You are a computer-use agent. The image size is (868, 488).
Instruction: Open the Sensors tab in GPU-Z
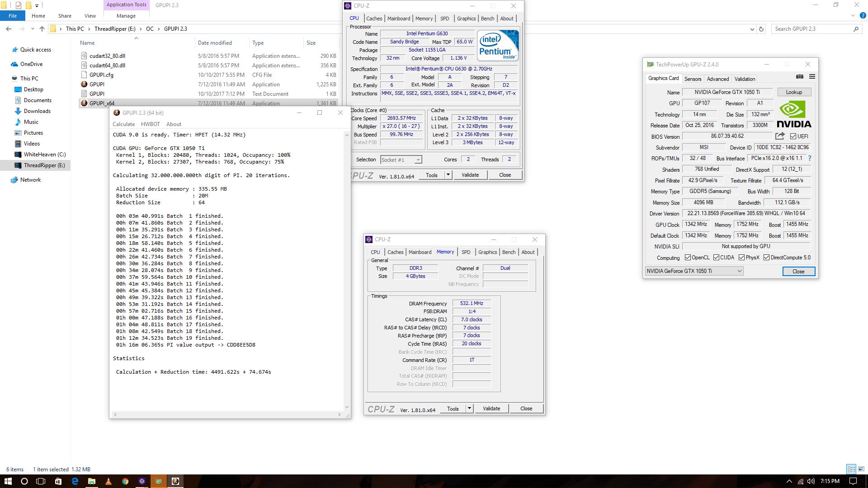click(693, 79)
